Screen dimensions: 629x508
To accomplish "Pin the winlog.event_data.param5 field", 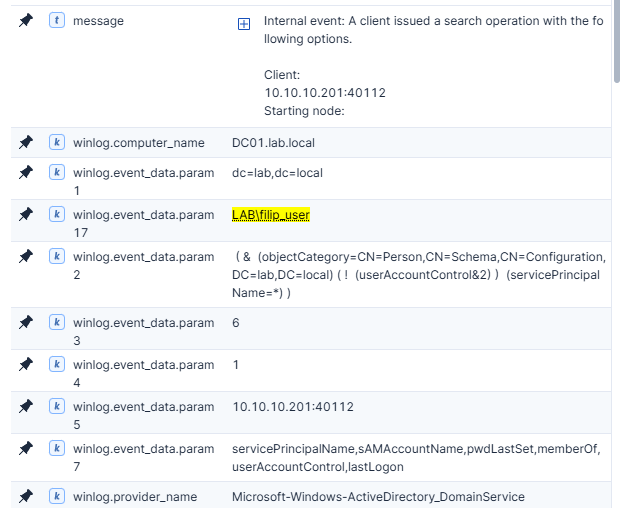I will [x=26, y=406].
